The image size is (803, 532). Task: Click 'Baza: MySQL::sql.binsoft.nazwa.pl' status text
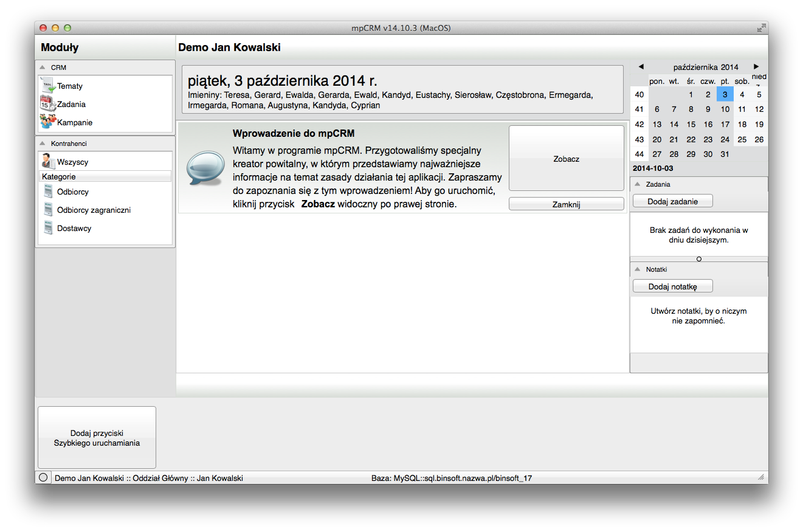[452, 478]
